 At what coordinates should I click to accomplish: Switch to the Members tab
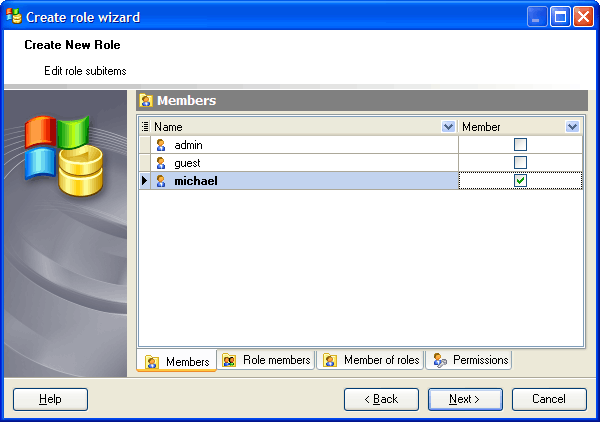(x=177, y=361)
